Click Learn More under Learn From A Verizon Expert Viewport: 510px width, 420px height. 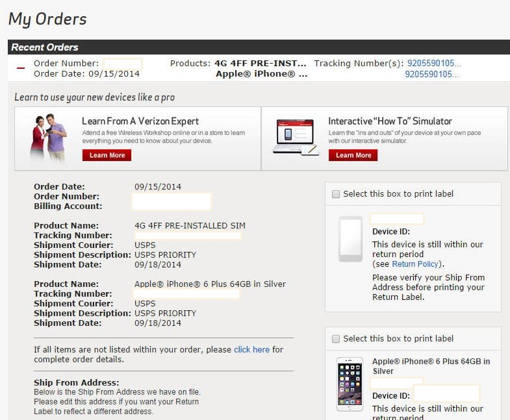tap(107, 155)
